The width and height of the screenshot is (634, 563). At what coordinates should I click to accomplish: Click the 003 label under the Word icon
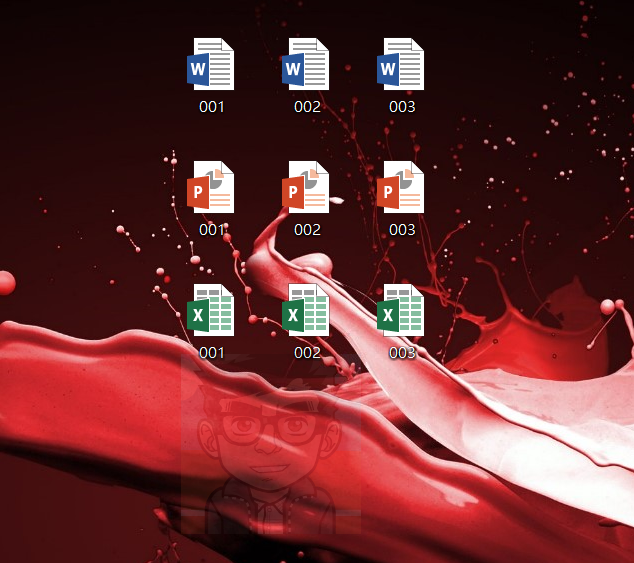tap(402, 107)
